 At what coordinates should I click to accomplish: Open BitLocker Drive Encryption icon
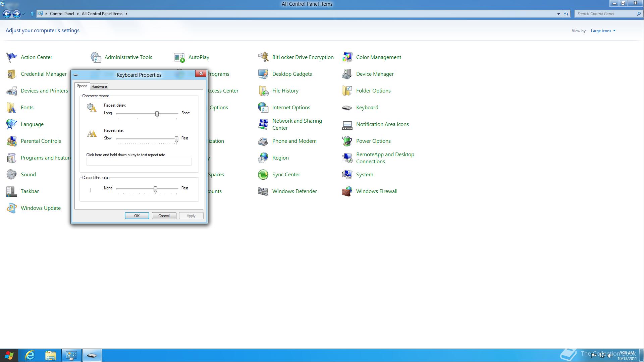click(263, 57)
